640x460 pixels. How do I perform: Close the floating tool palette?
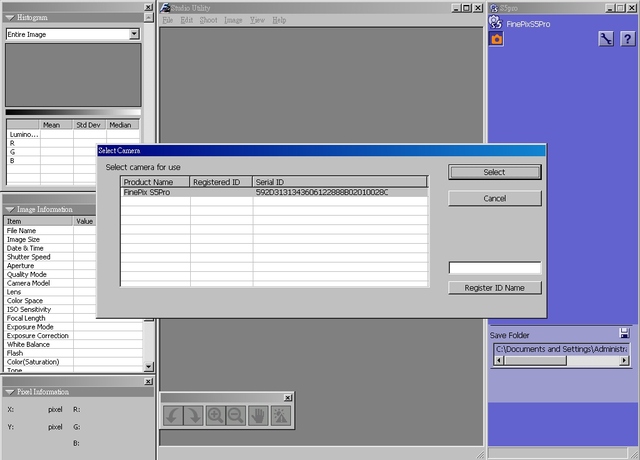pyautogui.click(x=288, y=398)
